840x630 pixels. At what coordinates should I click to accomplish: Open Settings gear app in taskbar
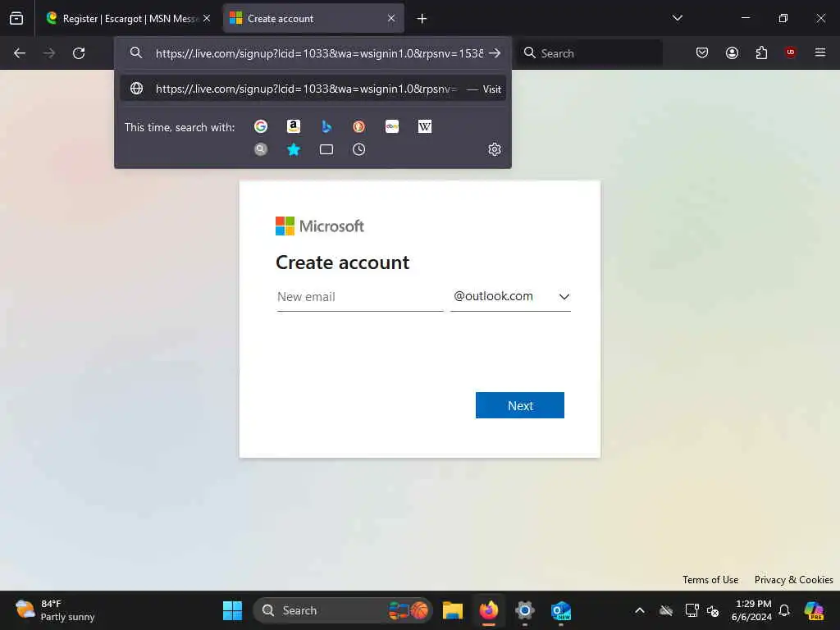click(x=525, y=610)
